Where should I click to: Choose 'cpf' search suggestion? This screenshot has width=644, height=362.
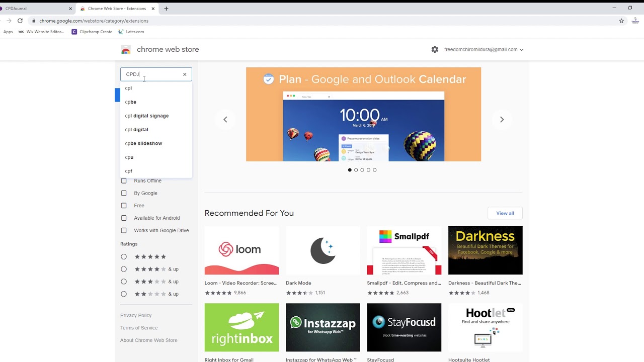coord(156,171)
